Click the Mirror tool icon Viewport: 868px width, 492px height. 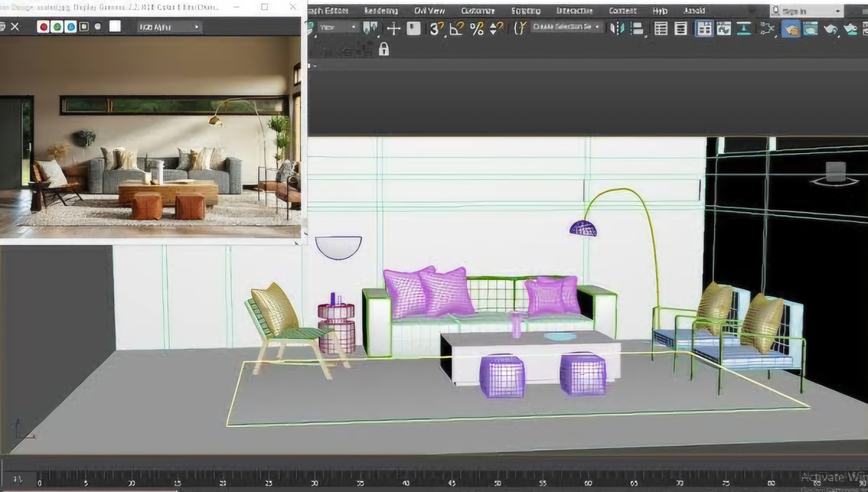click(x=617, y=28)
